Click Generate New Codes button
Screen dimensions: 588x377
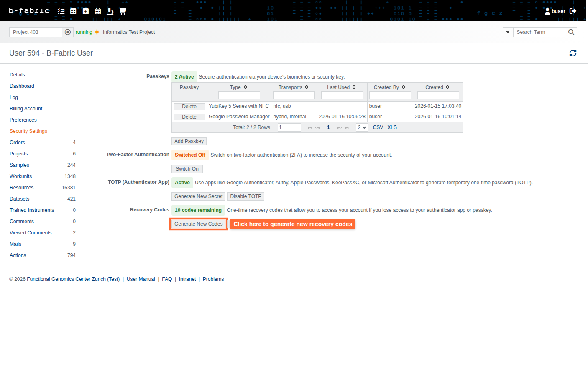(x=198, y=224)
